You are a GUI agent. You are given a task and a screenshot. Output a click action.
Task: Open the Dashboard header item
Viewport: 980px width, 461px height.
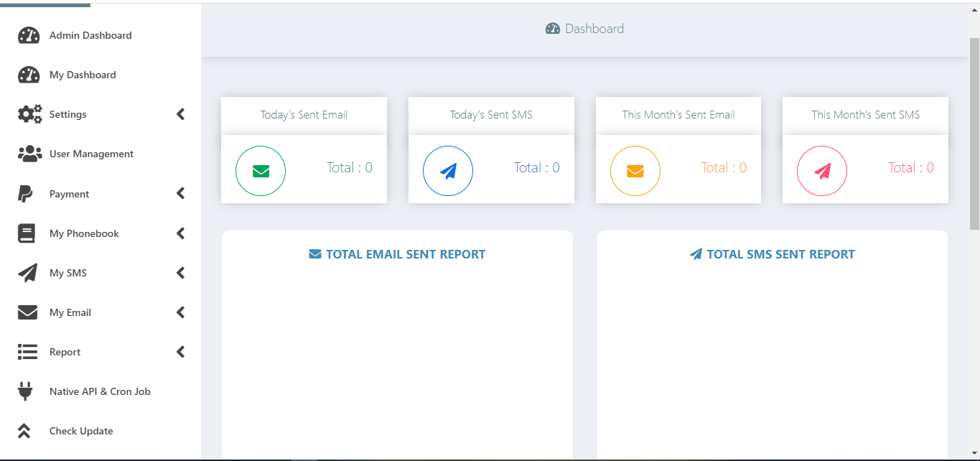pyautogui.click(x=584, y=28)
